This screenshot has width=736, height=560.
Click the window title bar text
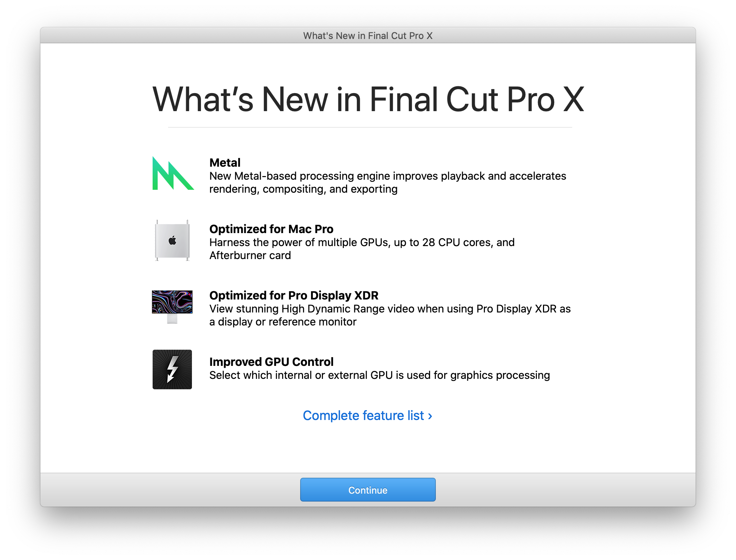pyautogui.click(x=368, y=36)
